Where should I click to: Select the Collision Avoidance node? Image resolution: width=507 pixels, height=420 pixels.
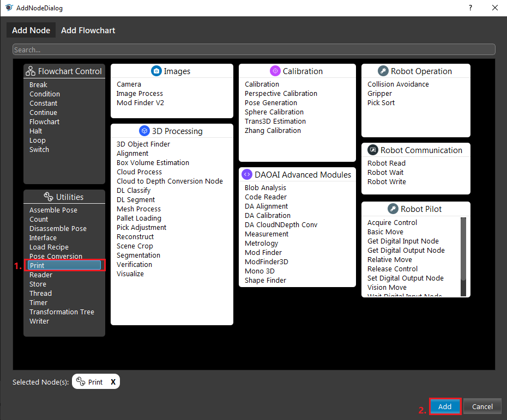398,84
